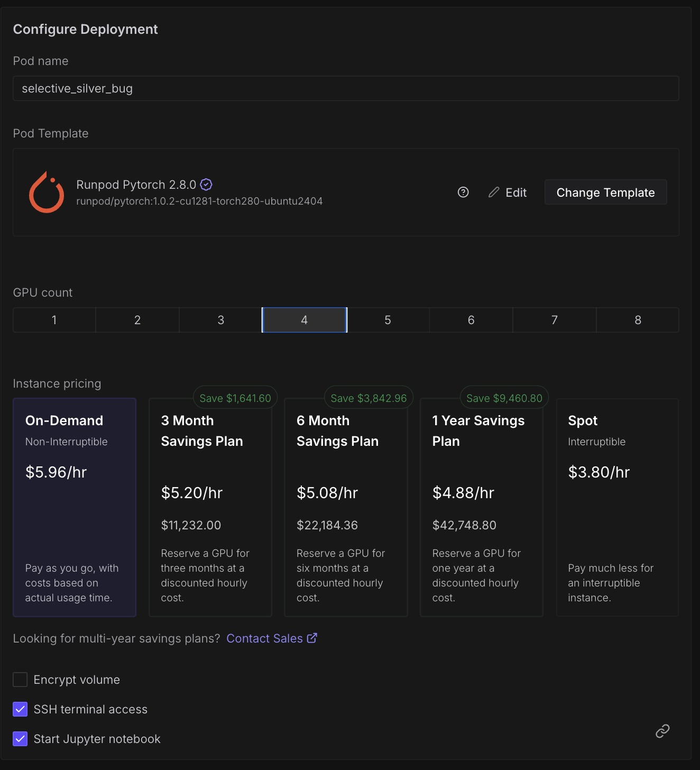Click the Pod name input field

tap(346, 88)
